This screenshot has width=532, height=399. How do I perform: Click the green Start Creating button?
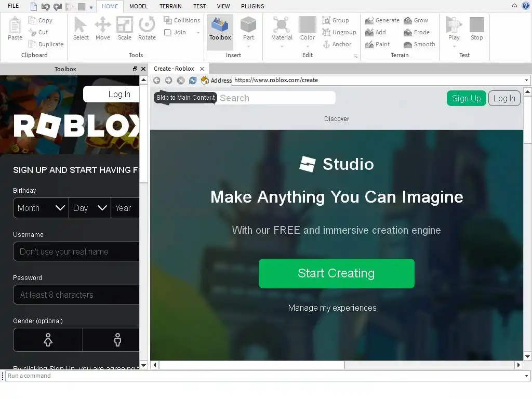[x=336, y=273]
